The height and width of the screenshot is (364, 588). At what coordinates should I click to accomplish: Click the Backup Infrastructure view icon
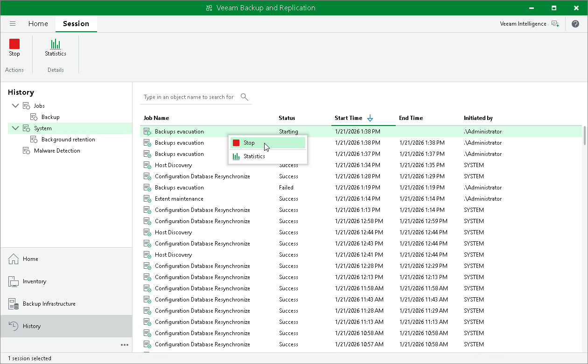pyautogui.click(x=14, y=304)
